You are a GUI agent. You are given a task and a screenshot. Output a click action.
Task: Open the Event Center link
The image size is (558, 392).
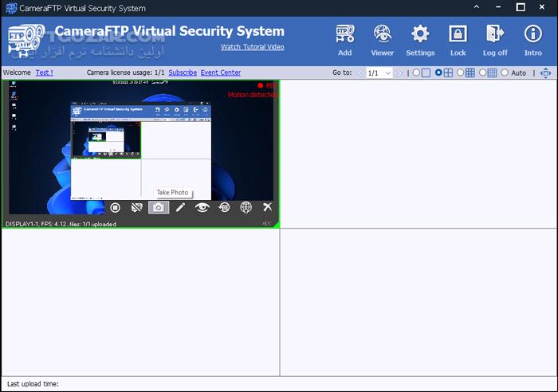(221, 73)
